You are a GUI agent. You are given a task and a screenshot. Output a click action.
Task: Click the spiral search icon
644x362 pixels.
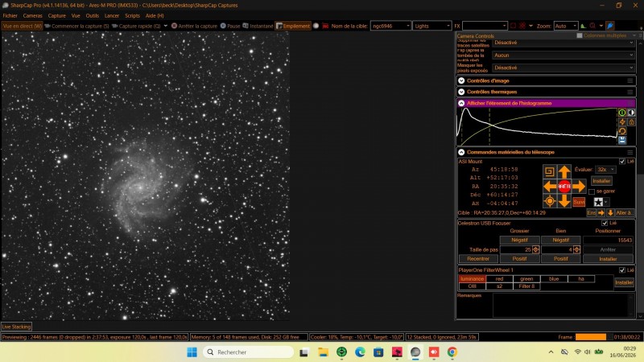(550, 171)
